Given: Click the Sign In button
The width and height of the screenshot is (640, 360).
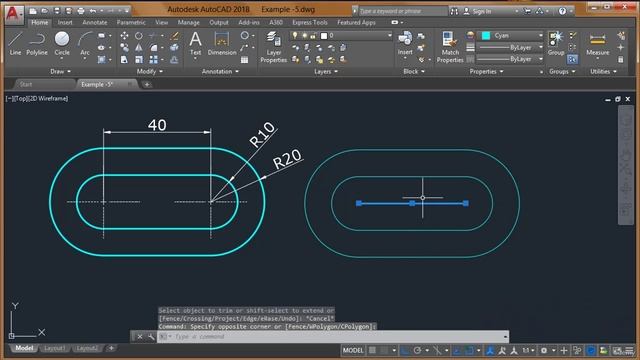Looking at the screenshot, I should tap(478, 11).
